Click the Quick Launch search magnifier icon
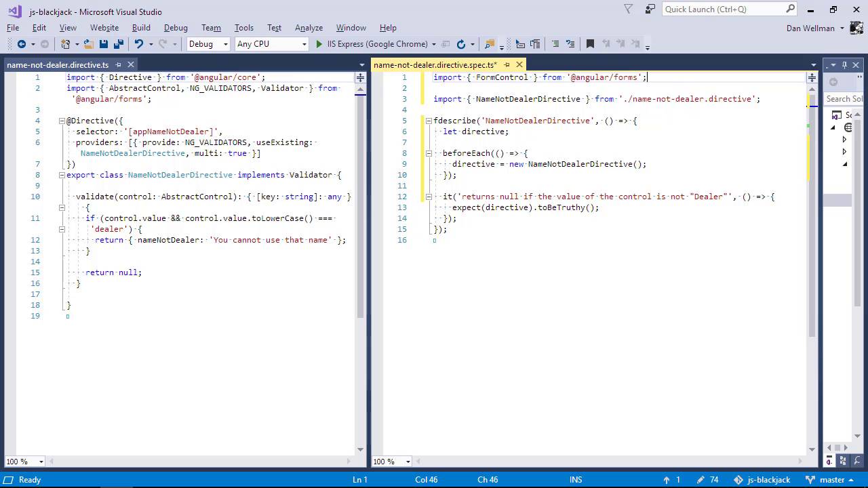868x488 pixels. 790,9
